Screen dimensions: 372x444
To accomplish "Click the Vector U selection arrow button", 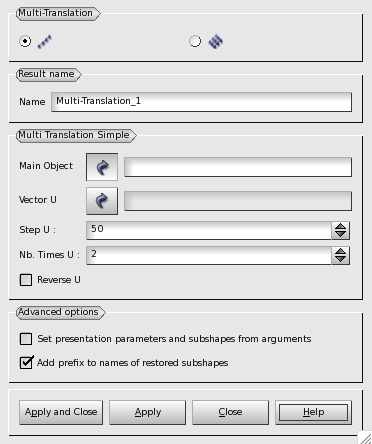I will (102, 201).
